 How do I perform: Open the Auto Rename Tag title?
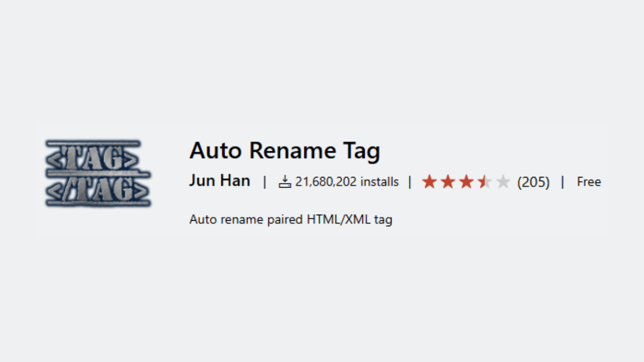(285, 151)
